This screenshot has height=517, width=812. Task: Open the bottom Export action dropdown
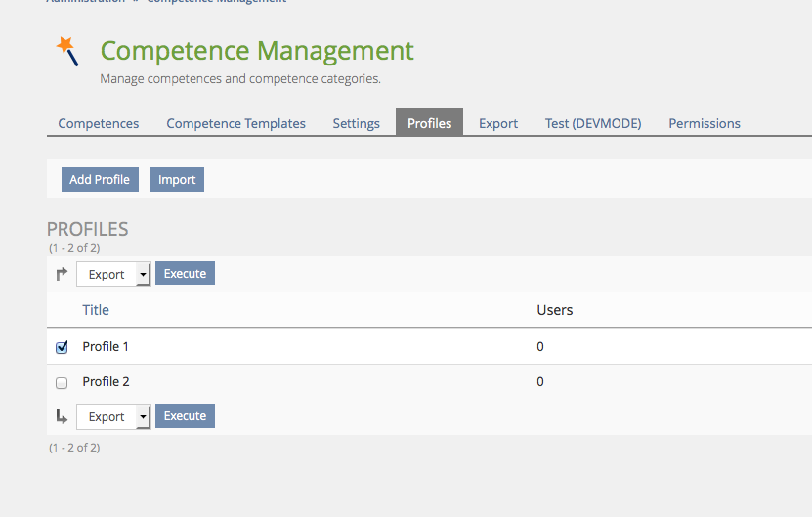click(x=113, y=417)
